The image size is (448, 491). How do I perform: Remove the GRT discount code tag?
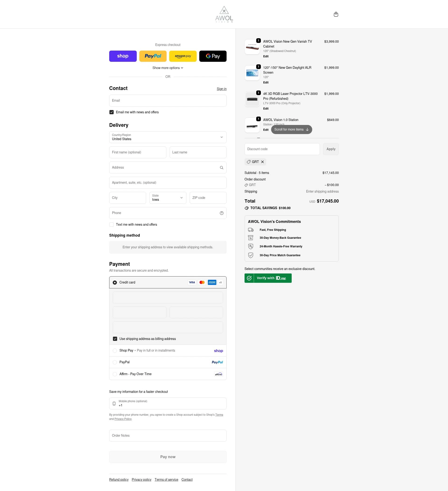(x=262, y=162)
